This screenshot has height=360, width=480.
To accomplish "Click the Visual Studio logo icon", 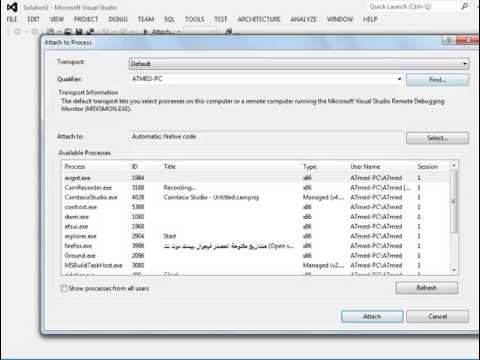I will pyautogui.click(x=12, y=7).
